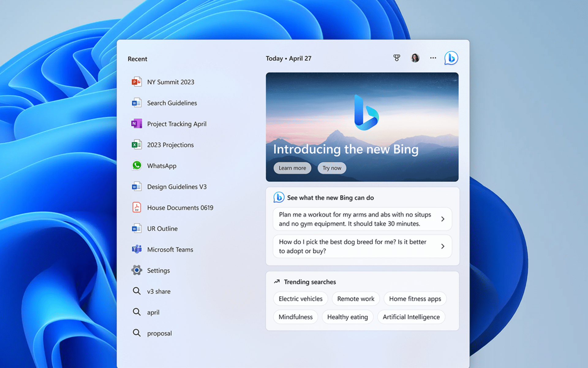Search trending topic Home fitness apps
The image size is (588, 368).
click(415, 299)
